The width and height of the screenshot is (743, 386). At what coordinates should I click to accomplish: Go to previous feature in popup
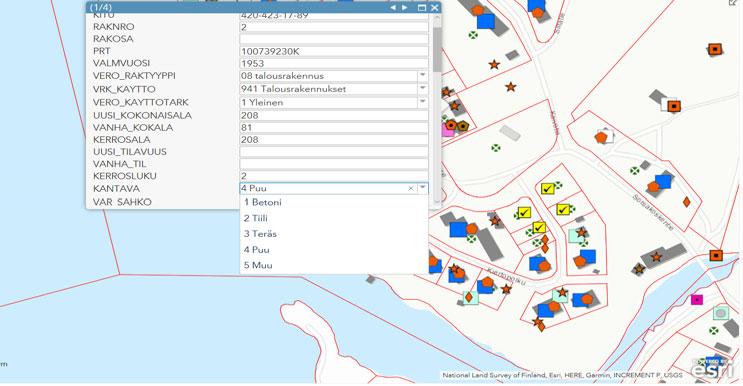393,8
